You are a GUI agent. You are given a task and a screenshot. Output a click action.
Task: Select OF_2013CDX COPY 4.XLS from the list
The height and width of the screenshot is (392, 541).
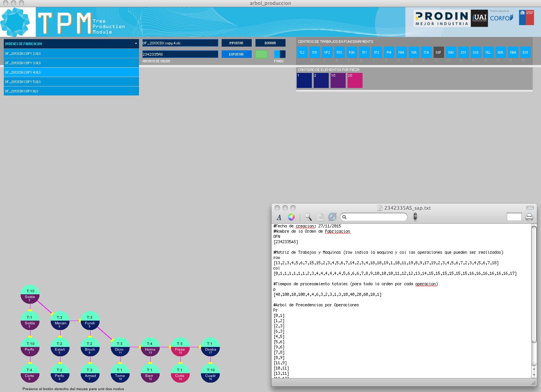[71, 72]
